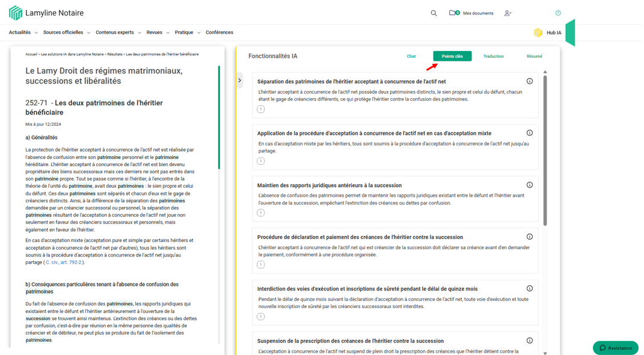Open the Conférences menu item
This screenshot has width=644, height=355.
219,32
